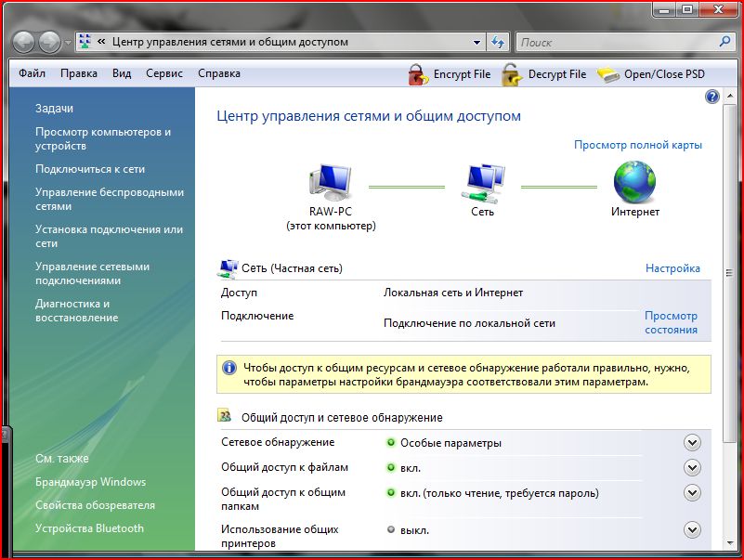744x560 pixels.
Task: Open recent pages dropdown next to Forward arrow
Action: (x=68, y=43)
